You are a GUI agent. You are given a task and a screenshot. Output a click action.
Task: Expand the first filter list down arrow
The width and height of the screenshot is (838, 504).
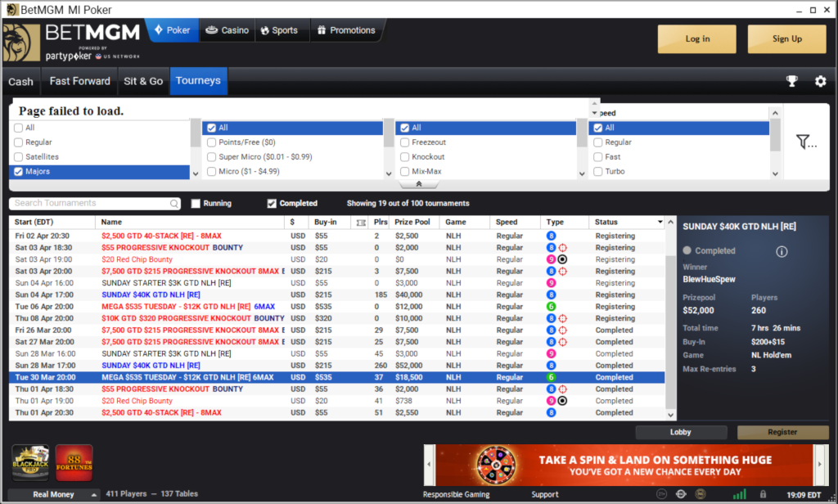pos(196,173)
